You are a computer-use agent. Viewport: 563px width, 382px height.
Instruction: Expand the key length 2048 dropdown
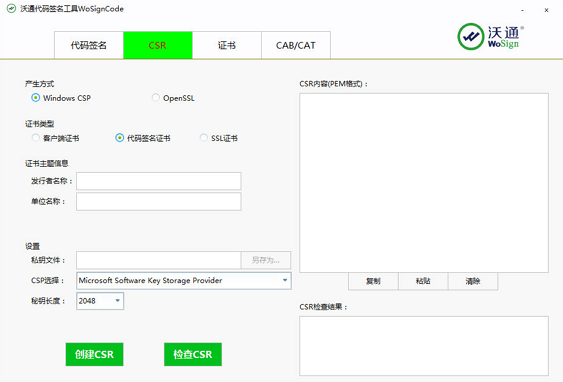[100, 301]
